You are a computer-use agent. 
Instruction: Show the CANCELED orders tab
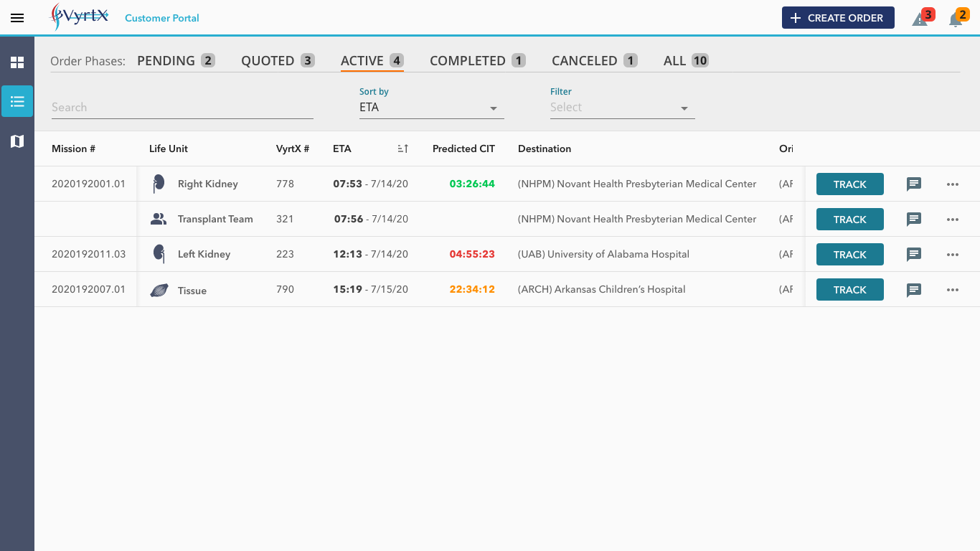click(593, 61)
